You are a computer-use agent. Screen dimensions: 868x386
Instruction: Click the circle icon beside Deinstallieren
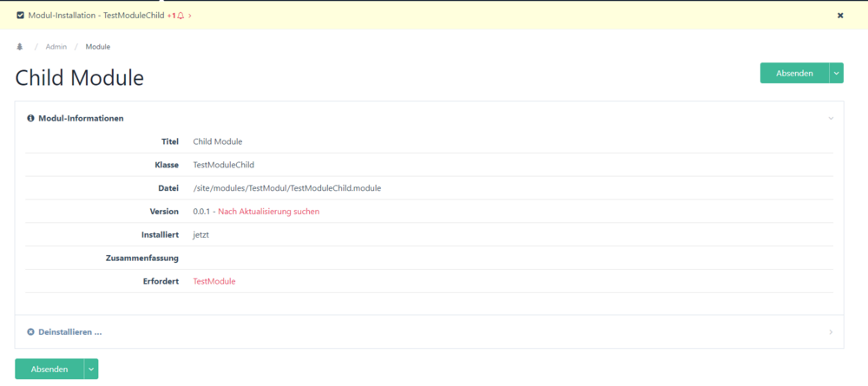(x=30, y=331)
